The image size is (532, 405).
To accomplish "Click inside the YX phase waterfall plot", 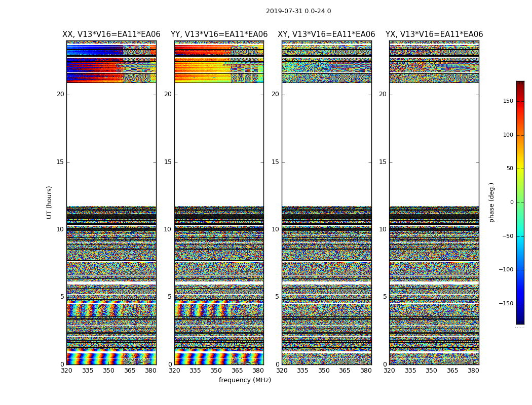I will (x=434, y=202).
